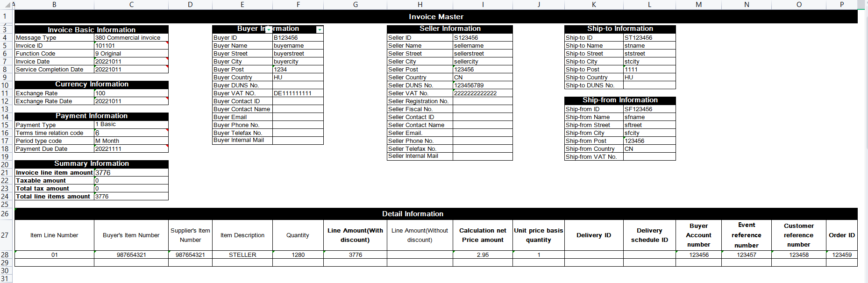Select row 21 header
Viewport: 868px width, 283px height.
[5, 173]
